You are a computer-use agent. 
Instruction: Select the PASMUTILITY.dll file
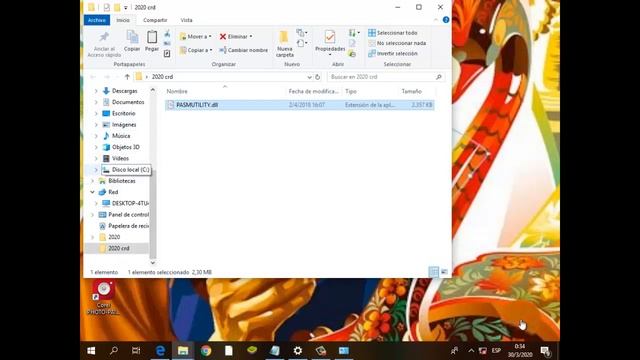(x=300, y=105)
